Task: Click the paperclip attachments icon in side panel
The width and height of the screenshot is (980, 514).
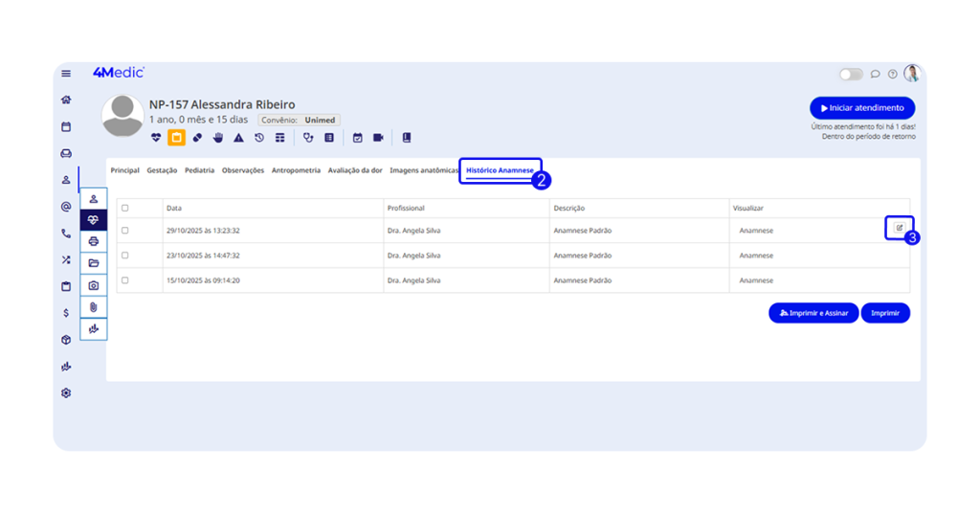Action: [94, 306]
